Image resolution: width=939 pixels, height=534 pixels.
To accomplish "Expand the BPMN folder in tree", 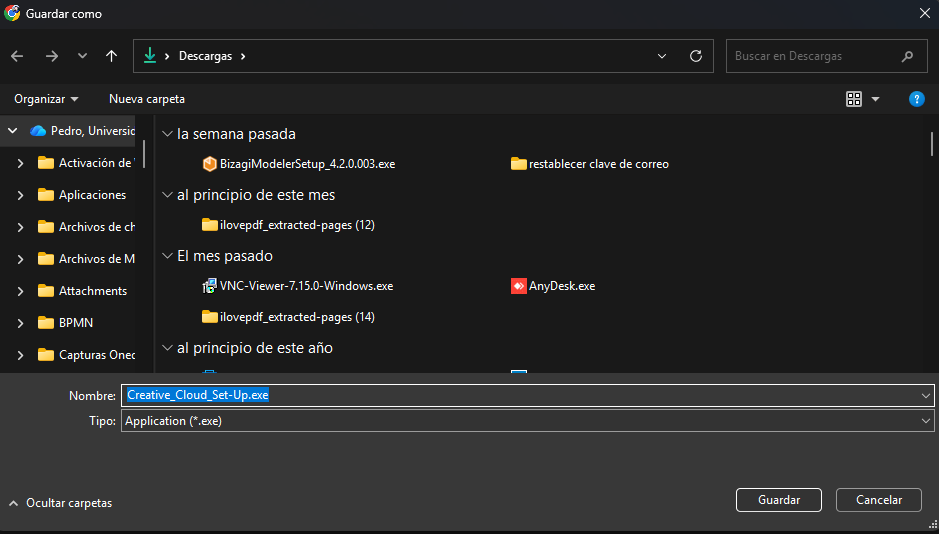I will (x=20, y=323).
